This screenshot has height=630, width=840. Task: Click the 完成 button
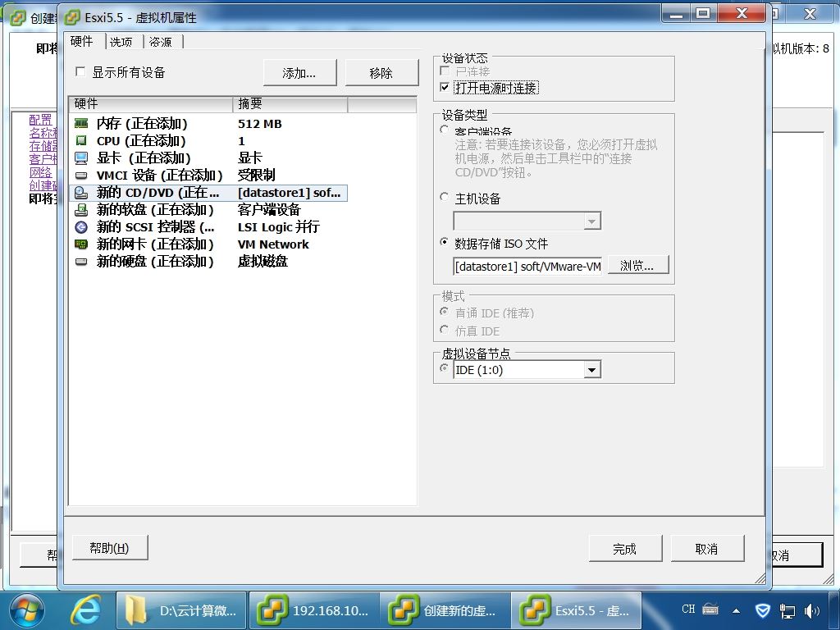point(625,549)
